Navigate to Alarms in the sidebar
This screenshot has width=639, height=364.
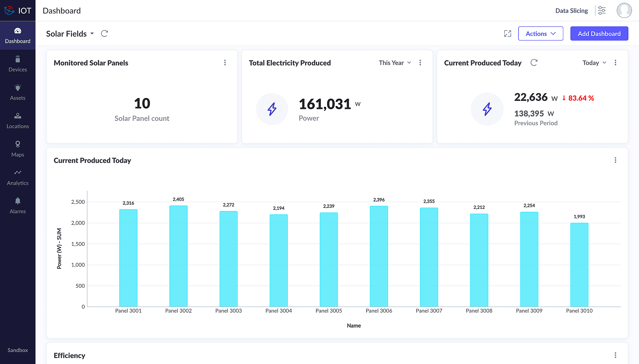coord(18,206)
